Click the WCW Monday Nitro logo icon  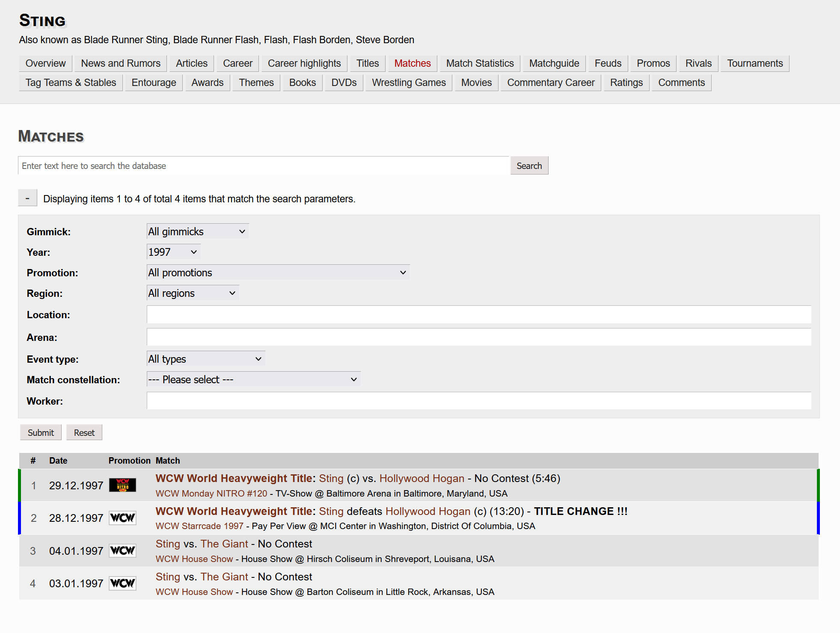tap(122, 485)
